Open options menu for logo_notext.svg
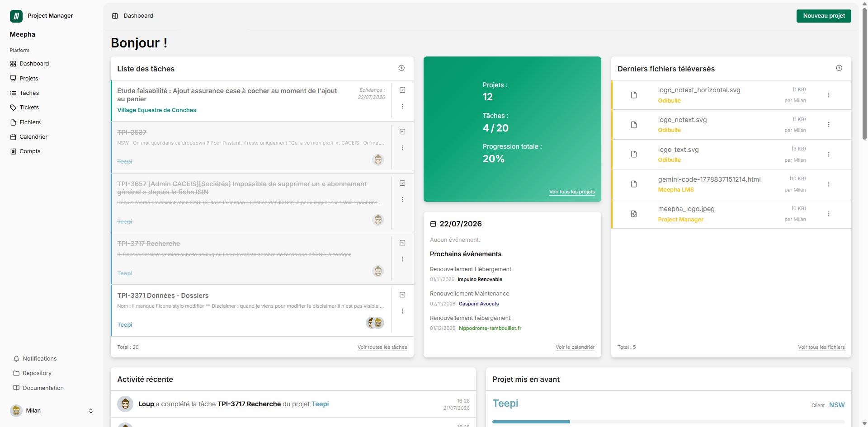 (829, 124)
